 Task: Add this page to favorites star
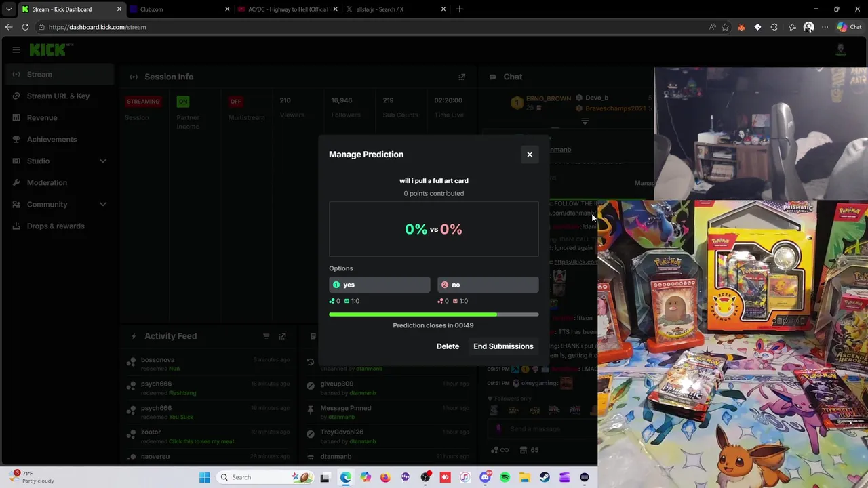click(725, 27)
